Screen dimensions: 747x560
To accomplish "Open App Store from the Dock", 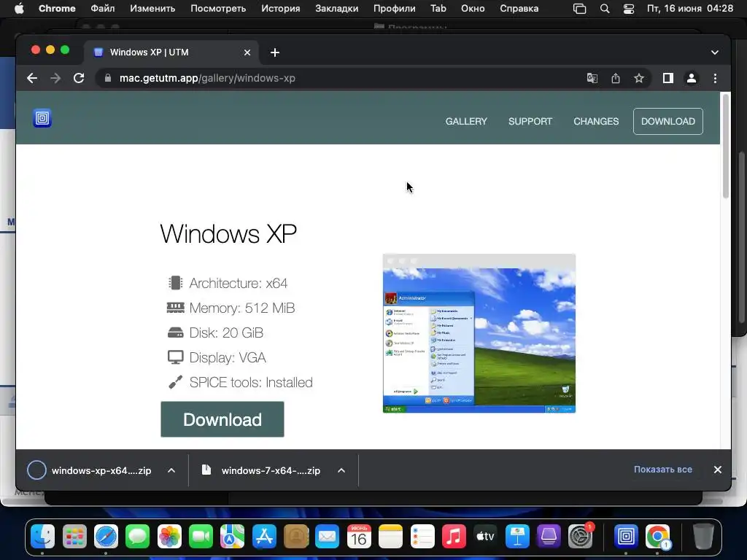I will (264, 537).
